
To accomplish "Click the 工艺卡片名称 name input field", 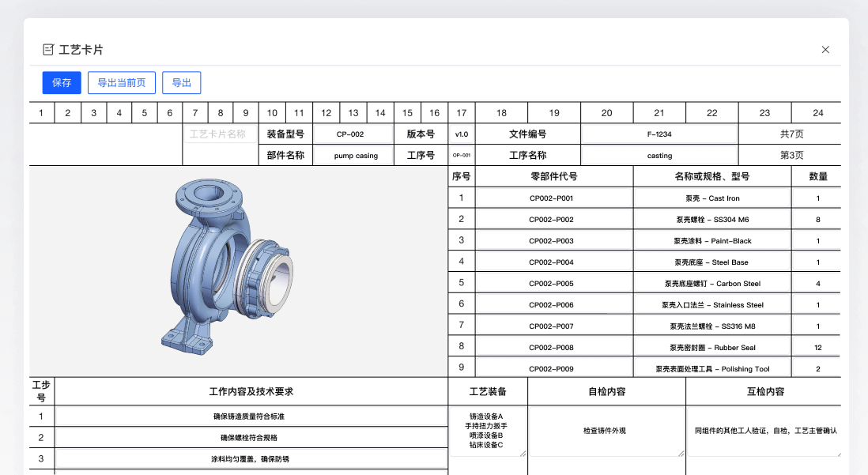I will point(220,134).
